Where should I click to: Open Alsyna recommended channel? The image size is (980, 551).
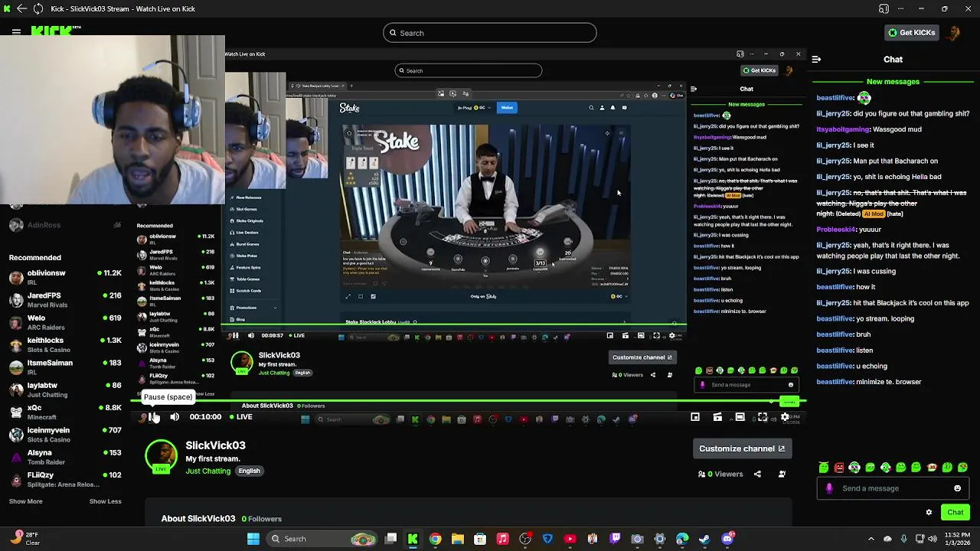pyautogui.click(x=65, y=457)
